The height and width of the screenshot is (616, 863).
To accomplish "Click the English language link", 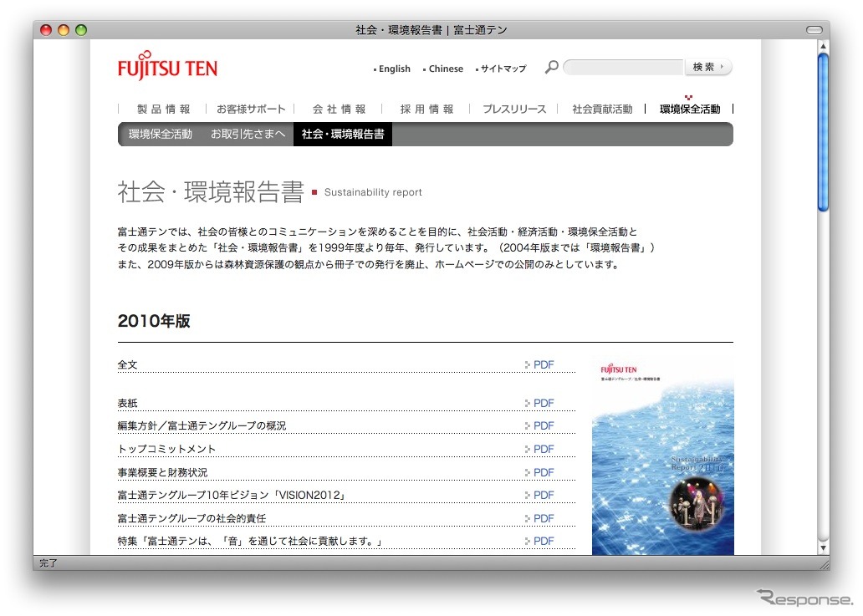I will [x=393, y=69].
